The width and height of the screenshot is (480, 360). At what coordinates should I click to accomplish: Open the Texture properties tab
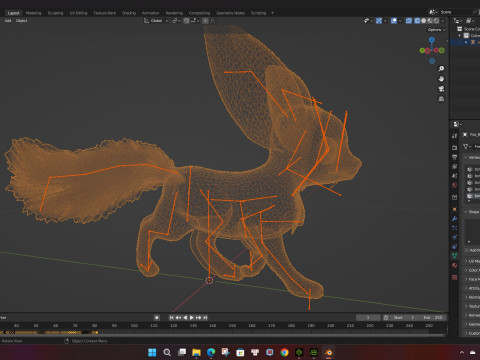[455, 277]
